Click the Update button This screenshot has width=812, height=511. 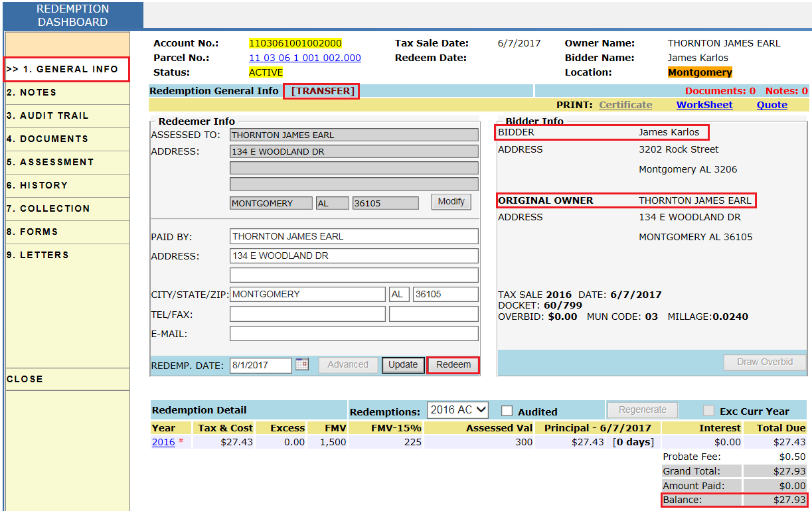[x=403, y=365]
